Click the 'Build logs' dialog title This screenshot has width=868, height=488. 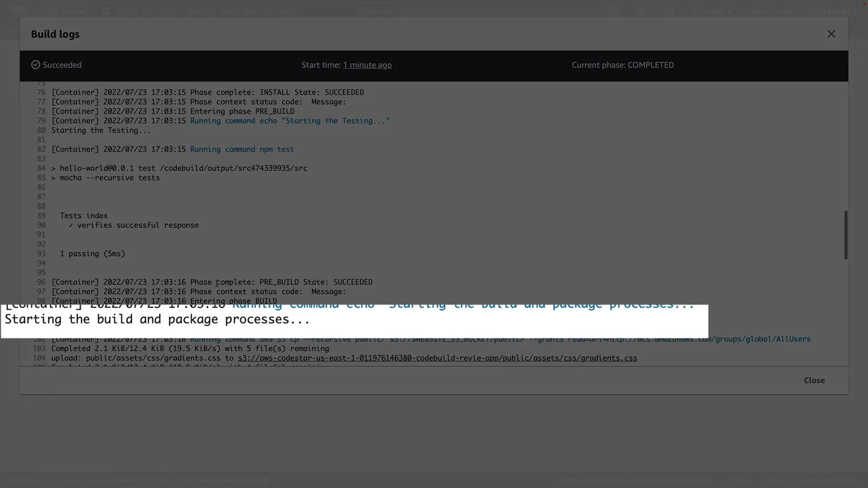[x=55, y=34]
